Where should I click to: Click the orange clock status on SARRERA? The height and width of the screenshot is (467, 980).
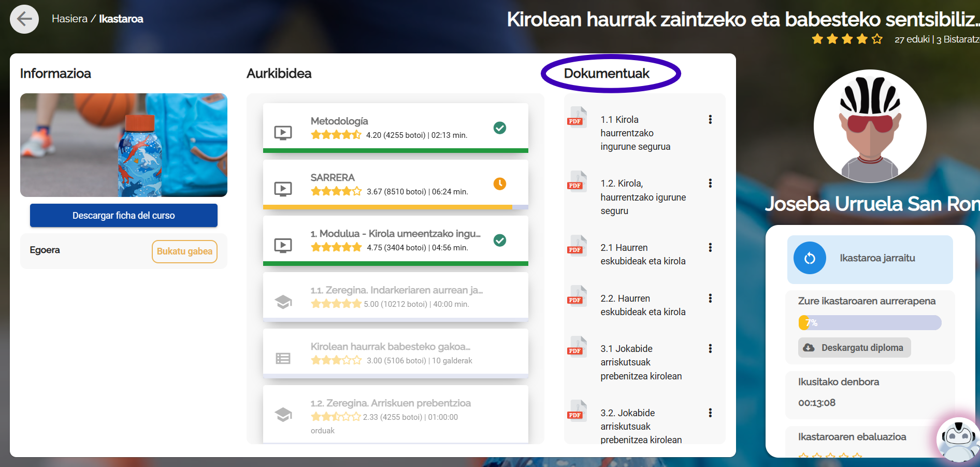(499, 184)
